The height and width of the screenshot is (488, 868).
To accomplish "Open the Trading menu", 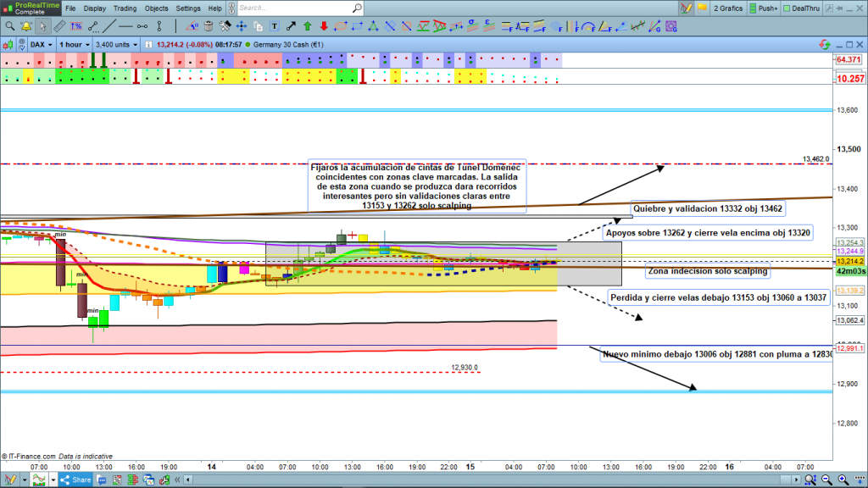I will pyautogui.click(x=124, y=8).
